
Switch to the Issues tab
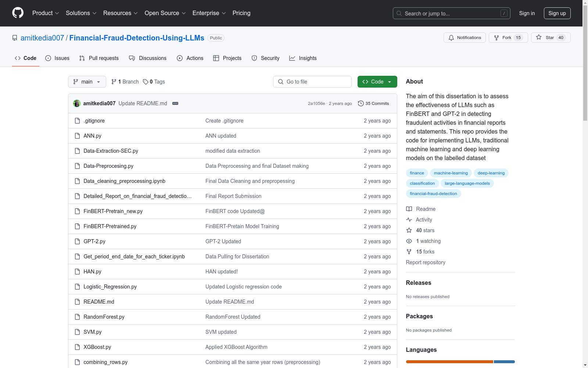57,58
